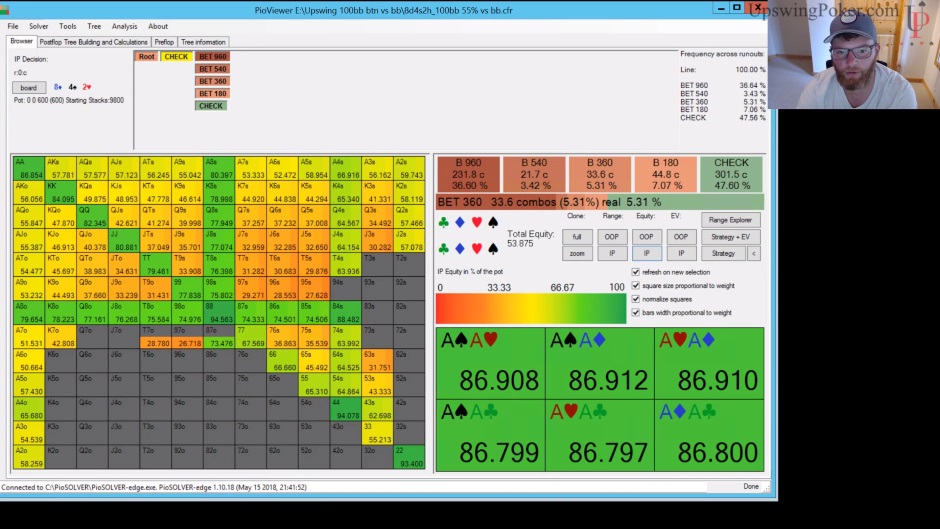Show IP EV
Image resolution: width=940 pixels, height=529 pixels.
pyautogui.click(x=681, y=254)
